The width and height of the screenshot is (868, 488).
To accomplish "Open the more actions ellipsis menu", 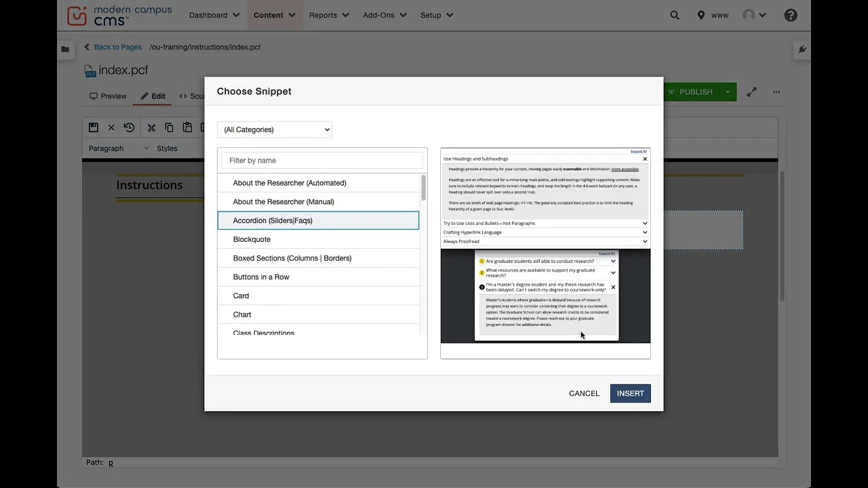I will 776,91.
